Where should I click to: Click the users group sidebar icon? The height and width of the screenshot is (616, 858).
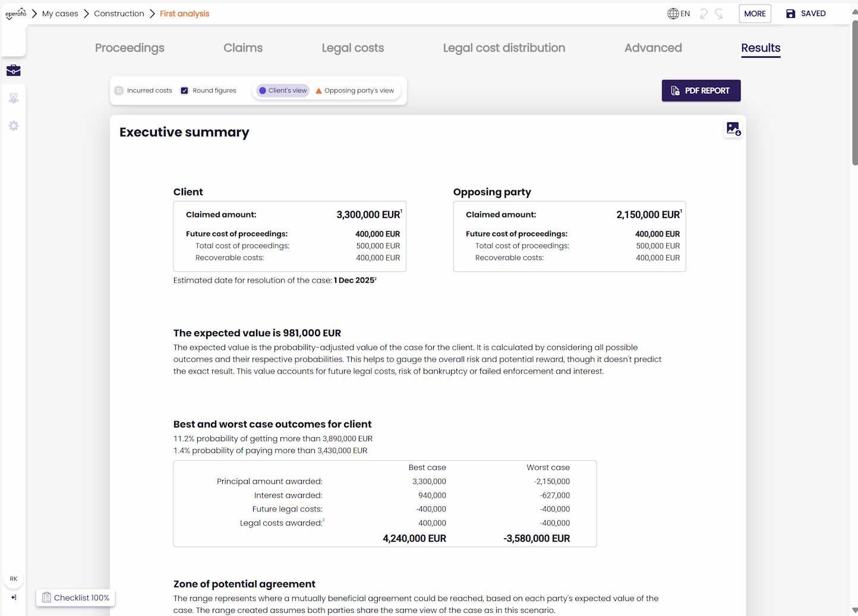(x=13, y=98)
